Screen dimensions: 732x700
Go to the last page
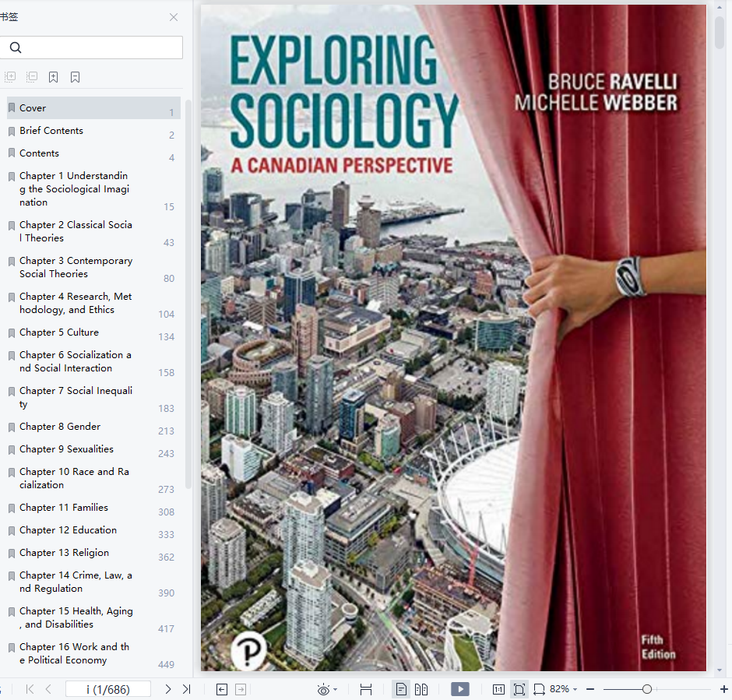pyautogui.click(x=186, y=689)
